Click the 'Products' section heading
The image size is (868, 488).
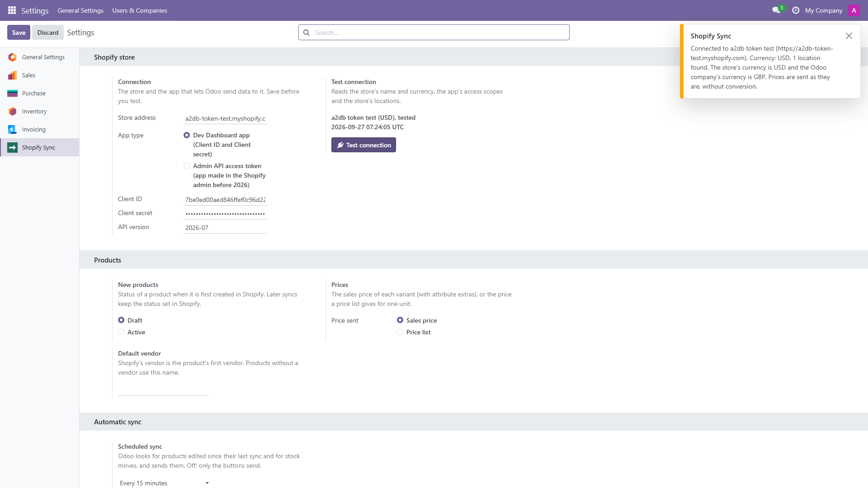click(108, 260)
